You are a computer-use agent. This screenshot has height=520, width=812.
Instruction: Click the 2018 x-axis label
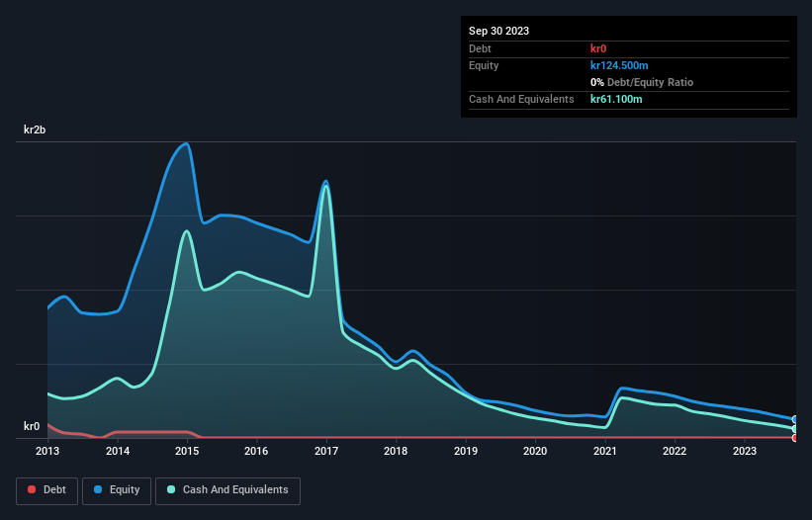pos(396,451)
